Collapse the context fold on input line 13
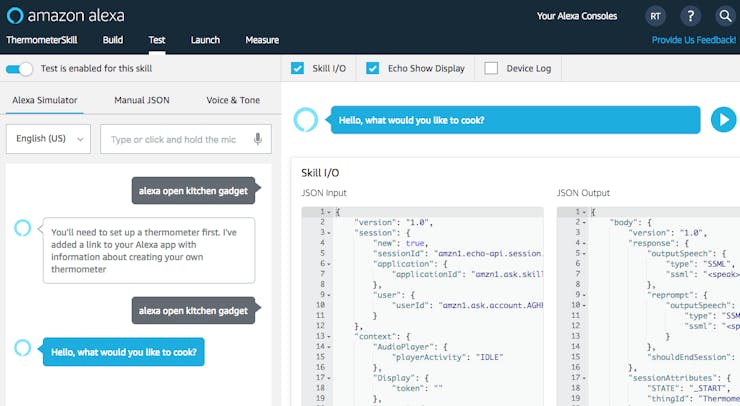This screenshot has width=740, height=406. pos(329,337)
